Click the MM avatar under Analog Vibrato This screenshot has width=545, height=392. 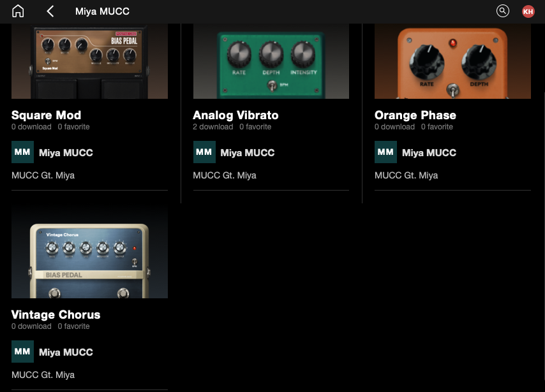point(204,152)
